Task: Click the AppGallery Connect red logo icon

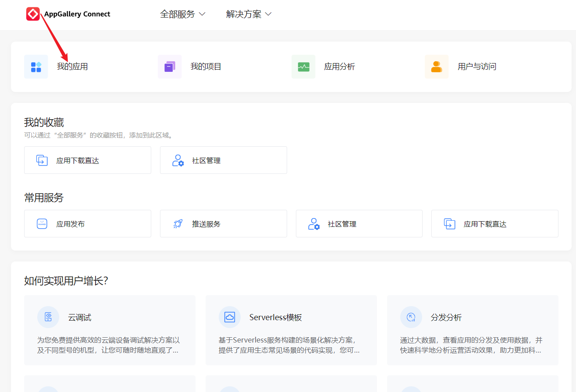Action: (33, 14)
